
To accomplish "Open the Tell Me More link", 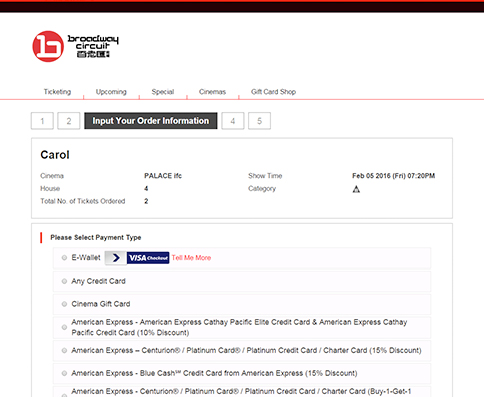I will pyautogui.click(x=191, y=258).
